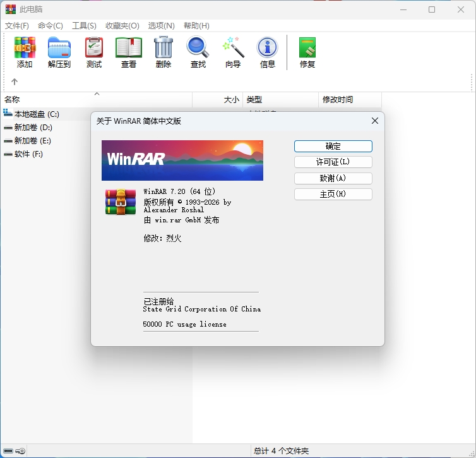Click the drive icon in status bar
476x458 pixels.
click(8, 450)
